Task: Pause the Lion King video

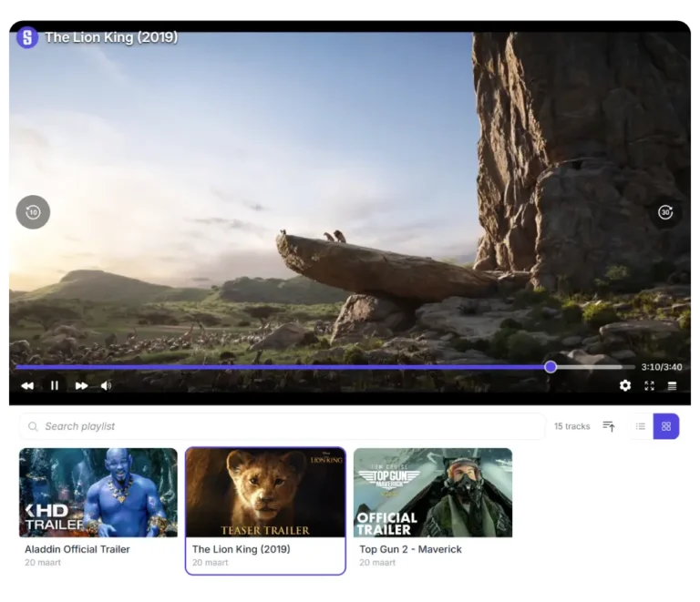Action: (55, 385)
